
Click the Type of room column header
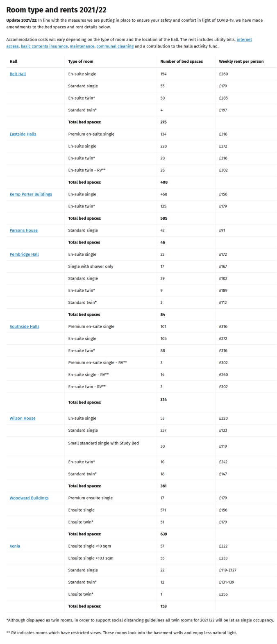pyautogui.click(x=81, y=61)
